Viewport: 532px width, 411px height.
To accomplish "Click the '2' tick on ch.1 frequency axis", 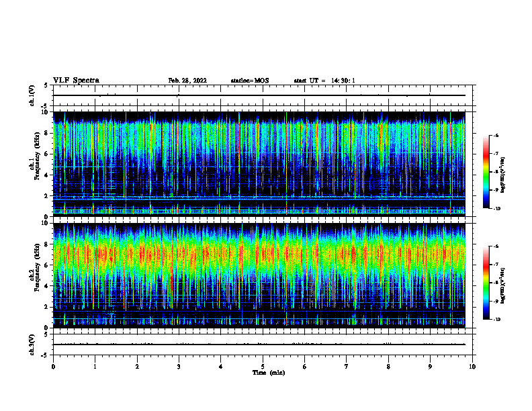I will 46,196.
